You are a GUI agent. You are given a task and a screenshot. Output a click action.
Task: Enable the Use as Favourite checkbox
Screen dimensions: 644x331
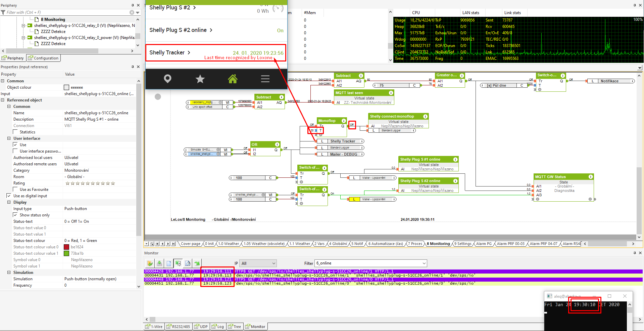(x=15, y=190)
